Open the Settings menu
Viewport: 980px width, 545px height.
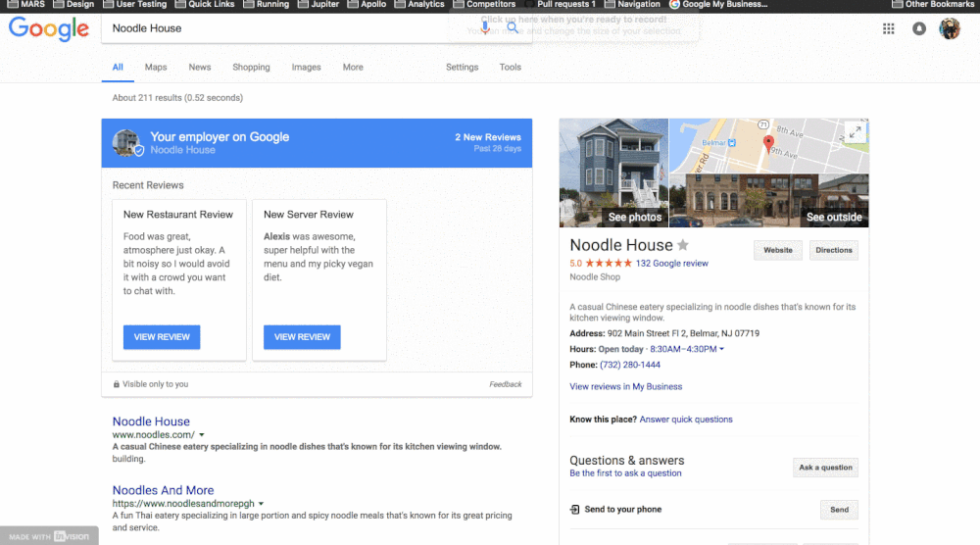coord(462,67)
